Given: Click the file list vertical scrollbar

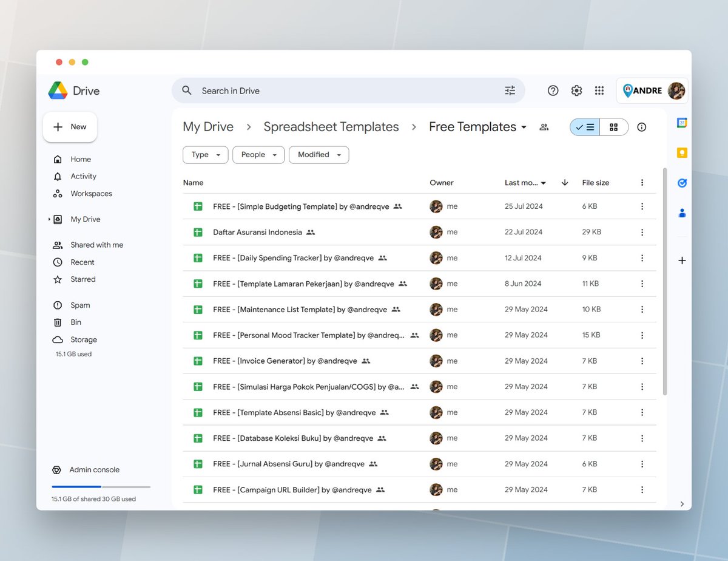Looking at the screenshot, I should coord(665,282).
